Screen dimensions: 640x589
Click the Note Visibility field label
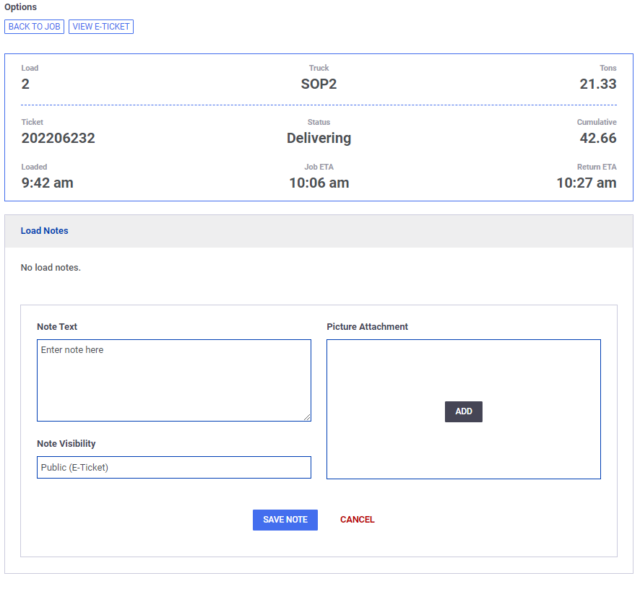(66, 444)
